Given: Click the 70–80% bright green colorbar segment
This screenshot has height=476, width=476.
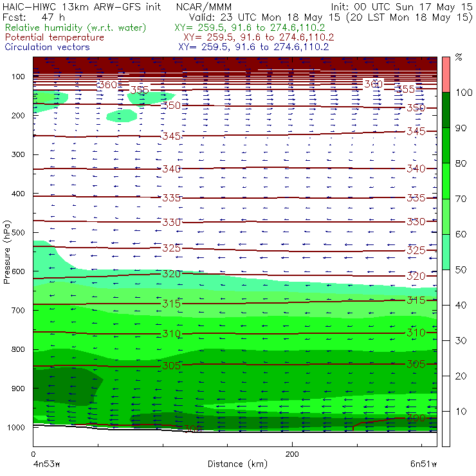Looking at the screenshot, I should click(x=446, y=181).
